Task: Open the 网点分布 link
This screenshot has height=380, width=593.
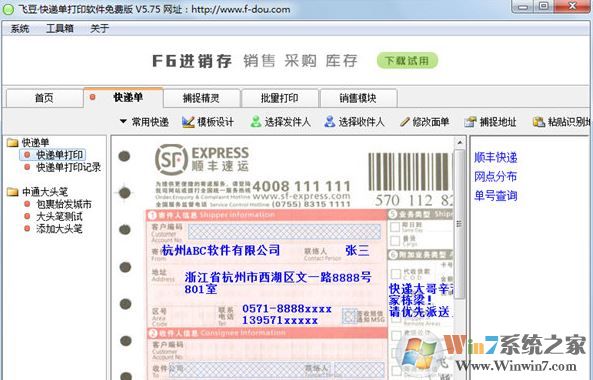Action: click(x=495, y=176)
